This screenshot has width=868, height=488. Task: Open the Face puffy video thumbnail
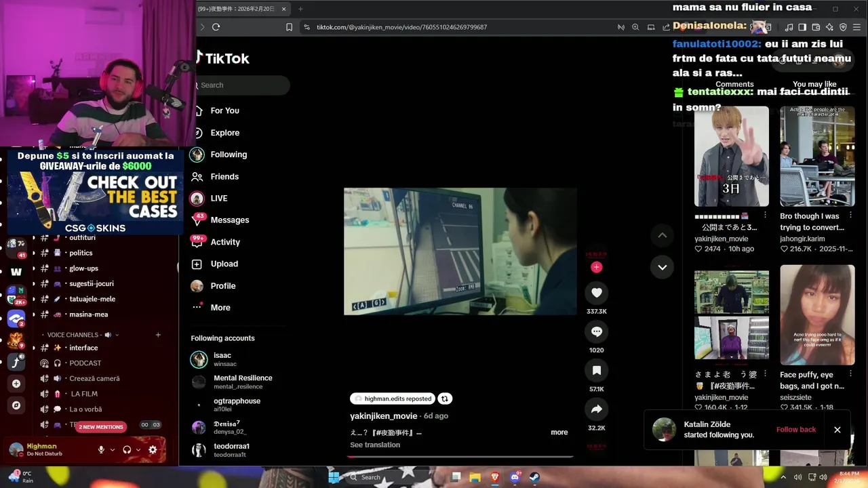coord(817,314)
